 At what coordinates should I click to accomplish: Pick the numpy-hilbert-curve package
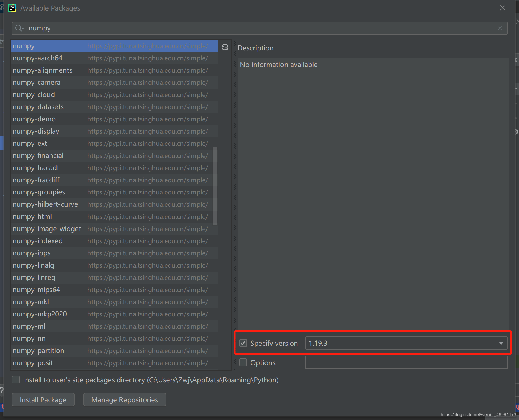[x=114, y=204]
